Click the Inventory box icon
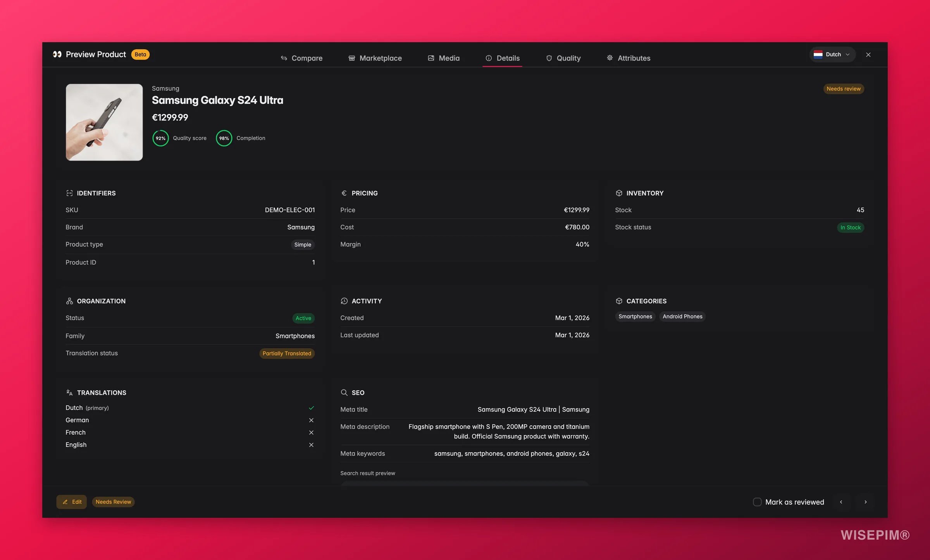This screenshot has width=930, height=560. [x=619, y=193]
